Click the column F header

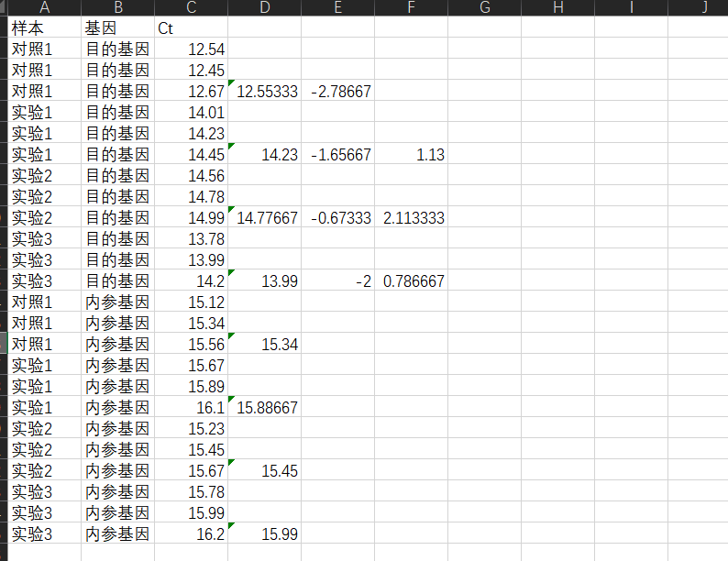pyautogui.click(x=411, y=8)
